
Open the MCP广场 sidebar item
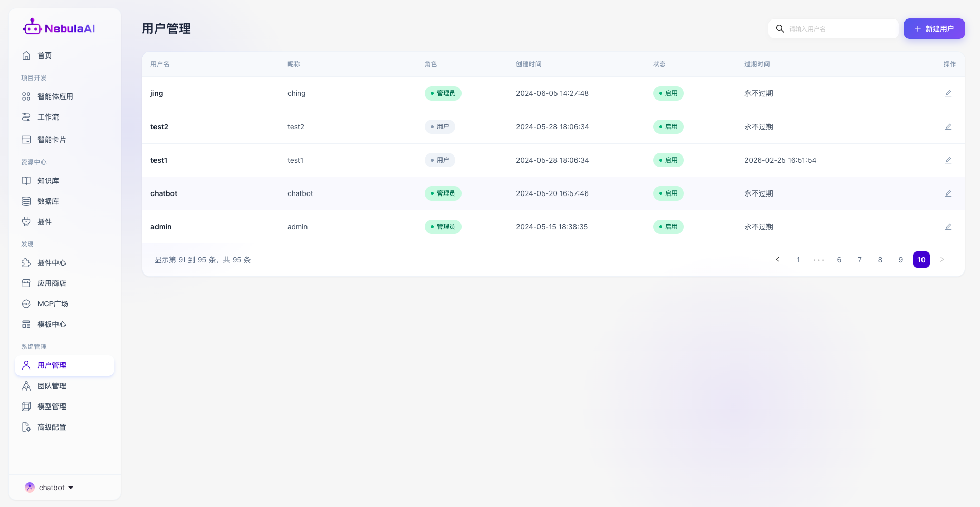tap(52, 304)
